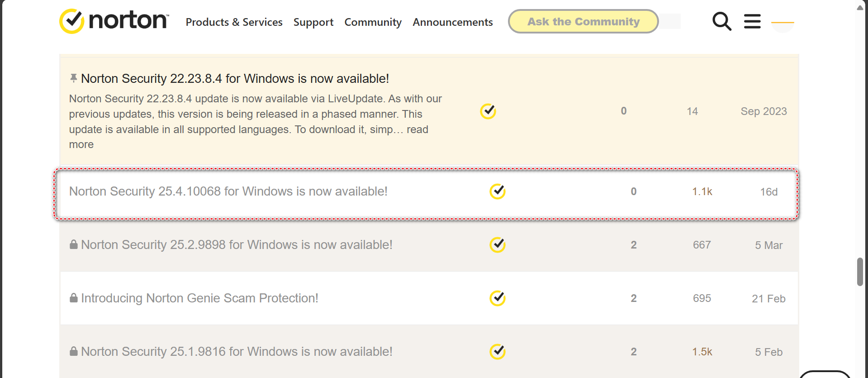
Task: Click the 21 Feb activity date
Action: (768, 299)
